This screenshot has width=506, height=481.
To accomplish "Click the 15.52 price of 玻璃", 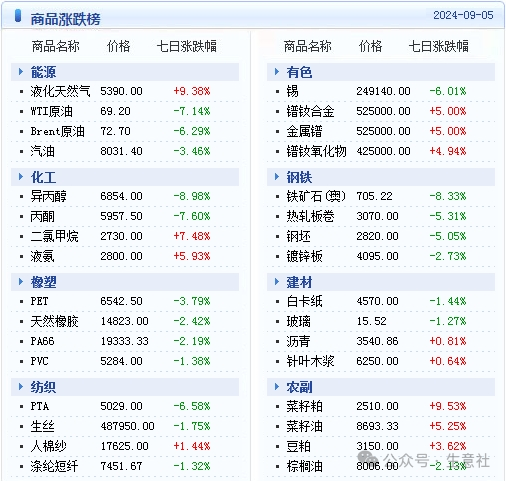I will [x=371, y=321].
